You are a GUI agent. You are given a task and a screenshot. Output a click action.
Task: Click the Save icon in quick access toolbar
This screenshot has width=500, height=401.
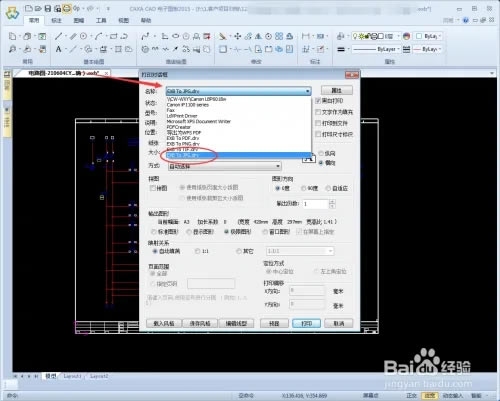point(48,8)
